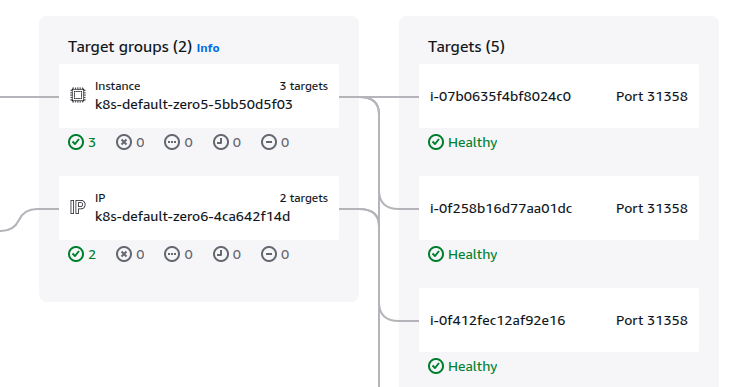Click healthy count icon for zero5 group
Image resolution: width=741 pixels, height=387 pixels.
pos(76,142)
